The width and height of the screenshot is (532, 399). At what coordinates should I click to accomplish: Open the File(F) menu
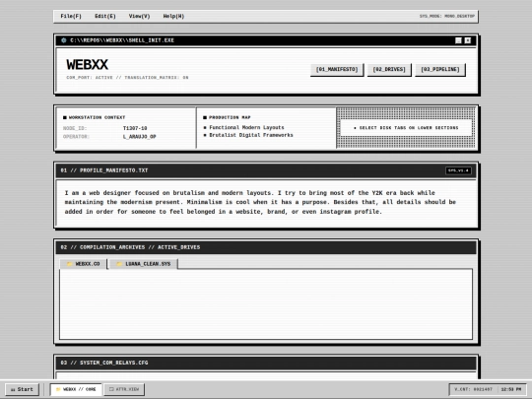(71, 17)
